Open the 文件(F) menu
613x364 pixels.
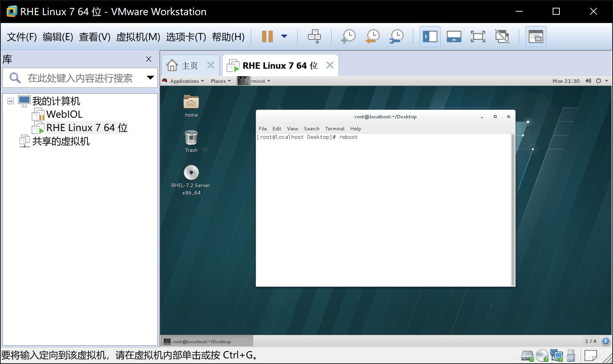tap(22, 37)
